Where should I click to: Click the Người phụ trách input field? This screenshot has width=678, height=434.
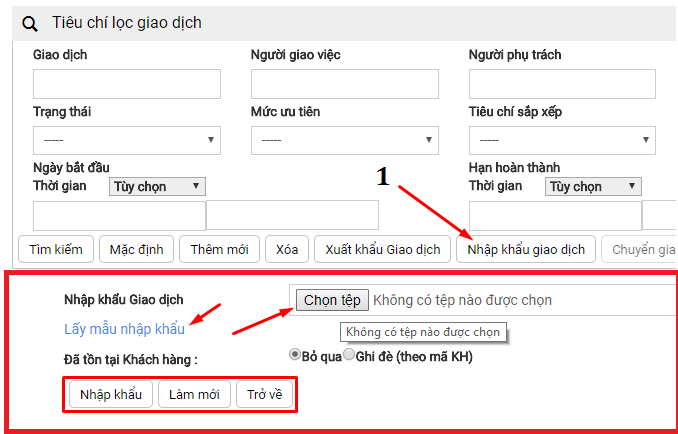(x=562, y=84)
